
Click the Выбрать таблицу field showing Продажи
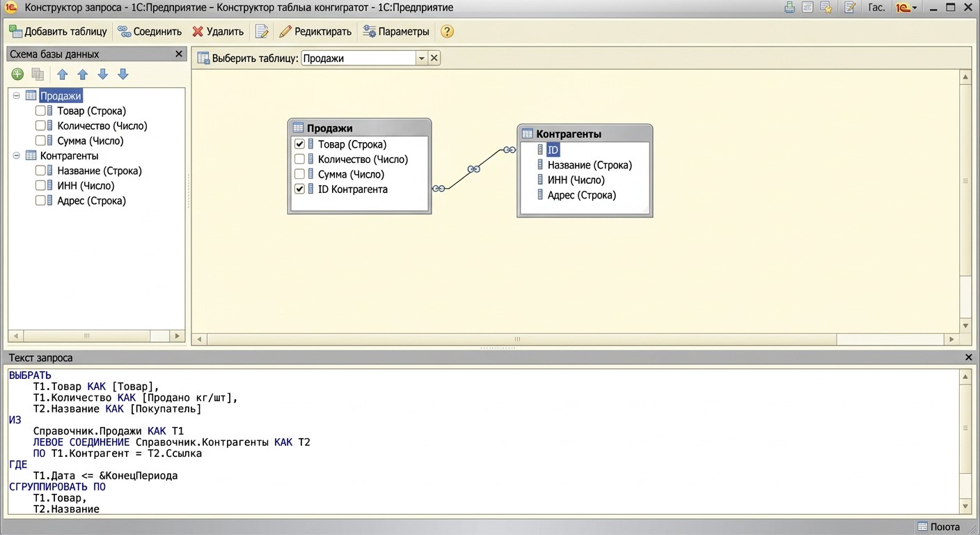point(358,59)
